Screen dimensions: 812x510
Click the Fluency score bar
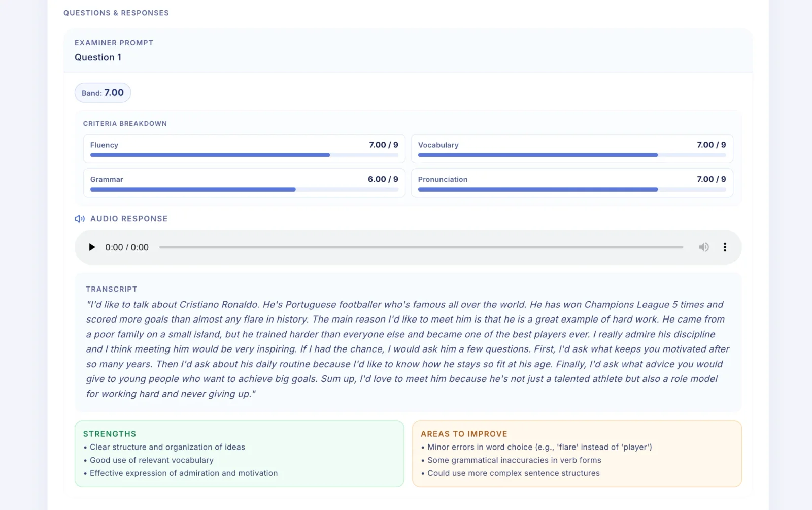click(244, 155)
